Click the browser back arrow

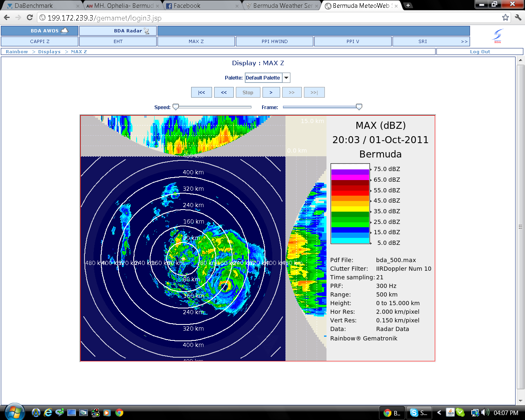tap(7, 18)
